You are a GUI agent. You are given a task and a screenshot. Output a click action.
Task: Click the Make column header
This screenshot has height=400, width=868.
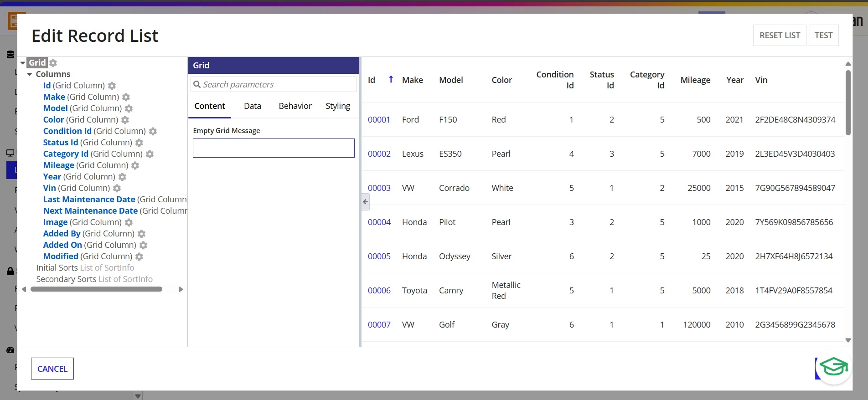click(413, 80)
